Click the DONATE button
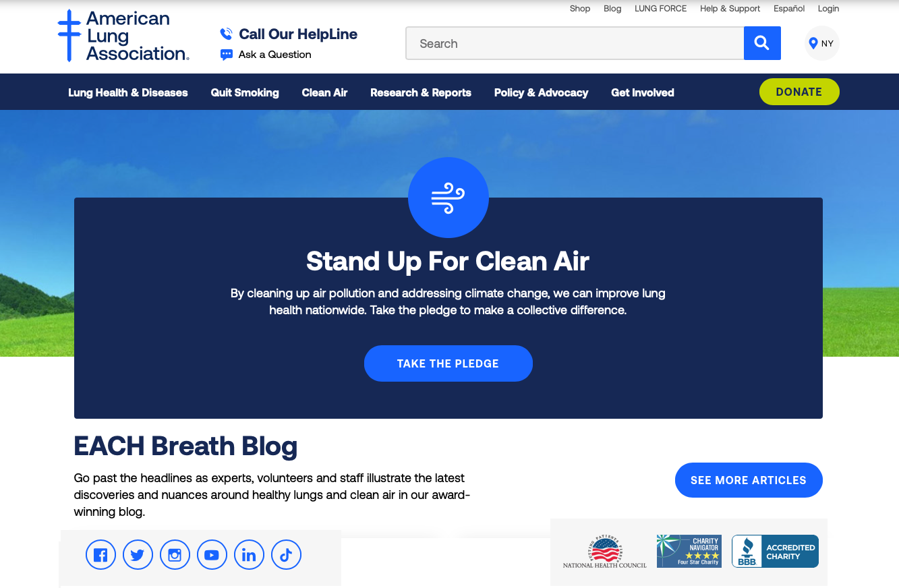This screenshot has width=899, height=588. 799,92
